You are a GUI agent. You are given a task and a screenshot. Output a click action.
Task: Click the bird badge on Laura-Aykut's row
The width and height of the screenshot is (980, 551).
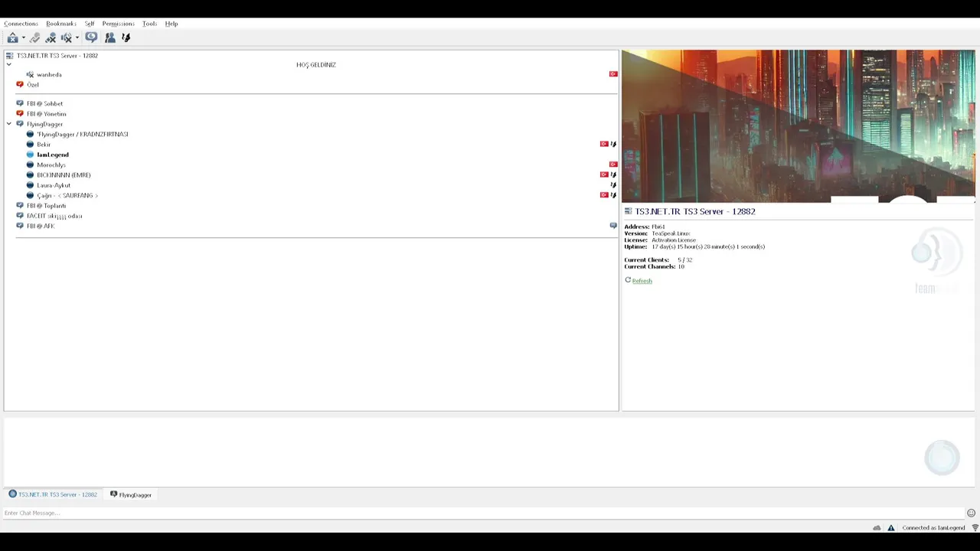click(x=613, y=185)
